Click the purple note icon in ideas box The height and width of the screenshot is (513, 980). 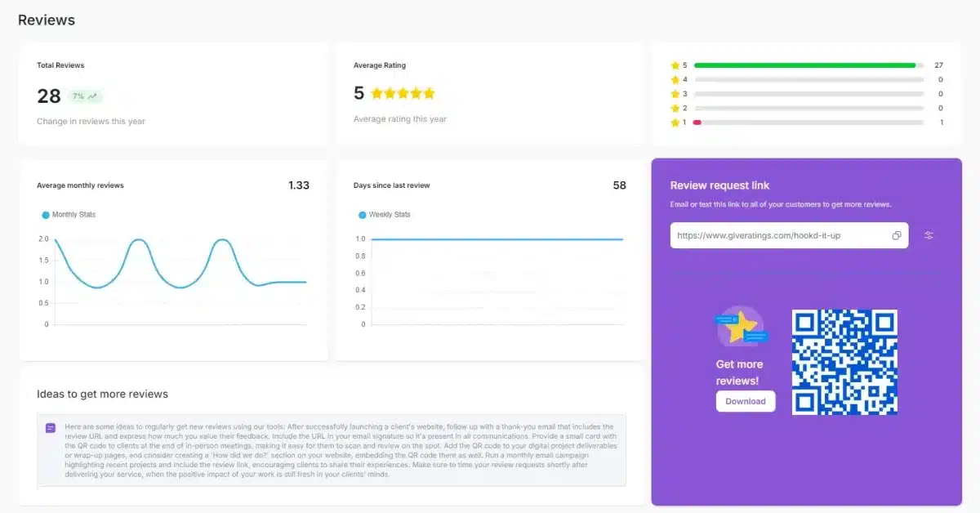pyautogui.click(x=51, y=428)
